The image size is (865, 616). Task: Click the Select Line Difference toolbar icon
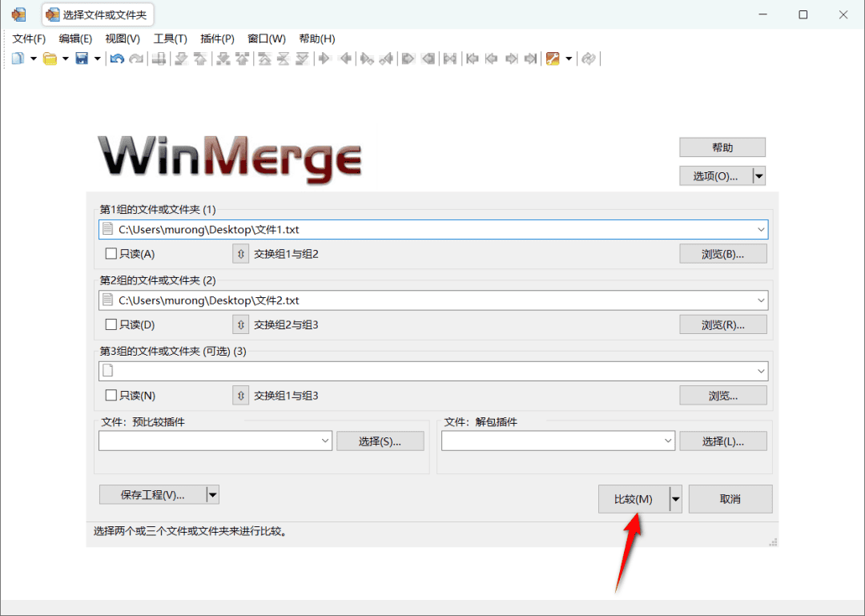[159, 58]
